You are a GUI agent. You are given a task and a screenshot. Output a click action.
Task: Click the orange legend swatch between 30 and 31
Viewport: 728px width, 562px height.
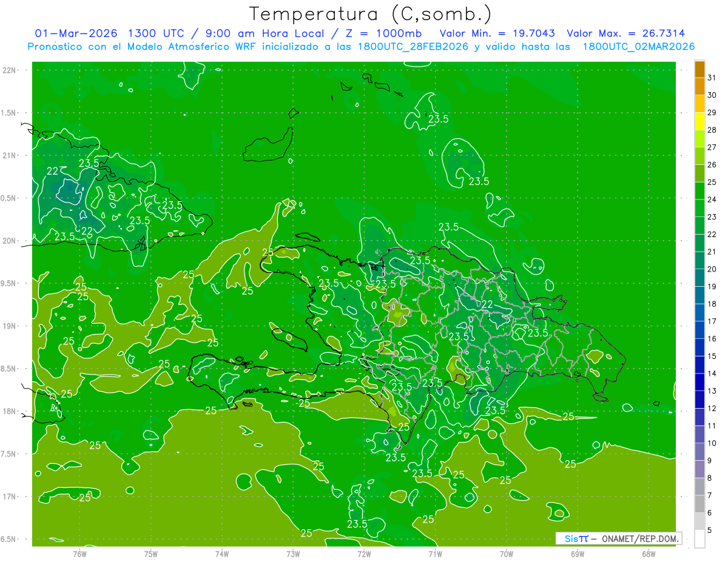pyautogui.click(x=699, y=87)
